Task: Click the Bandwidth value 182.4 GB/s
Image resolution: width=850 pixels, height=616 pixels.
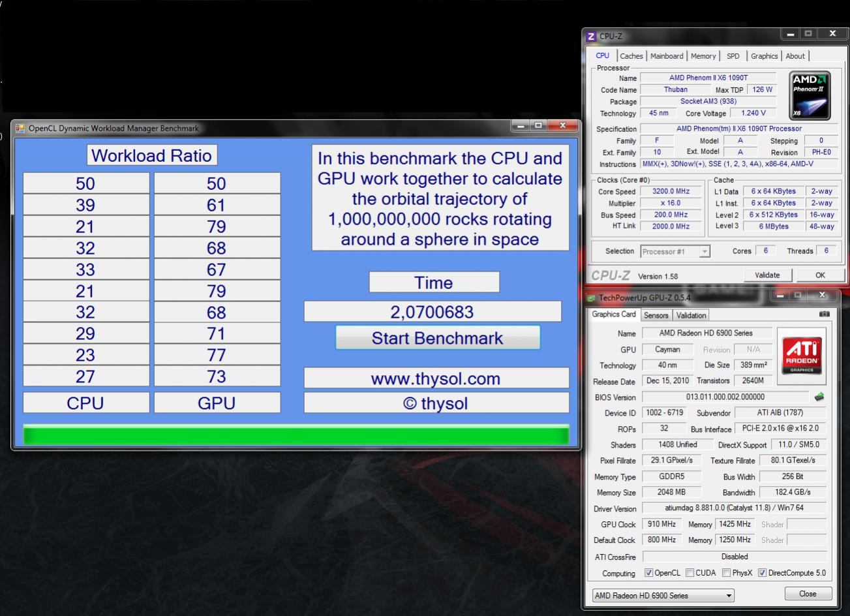Action: (793, 492)
